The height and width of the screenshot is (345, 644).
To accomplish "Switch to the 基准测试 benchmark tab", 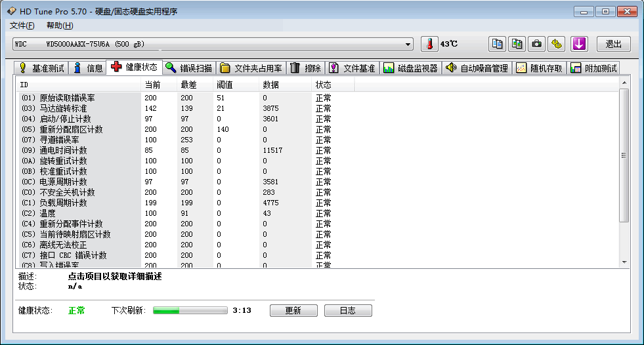I will 41,68.
